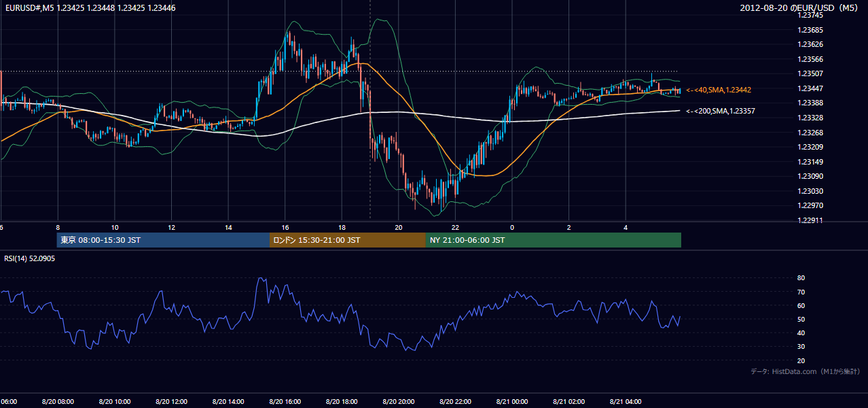Viewport: 868px width, 408px height.
Task: Click price axis value 1.23507
Action: (810, 73)
